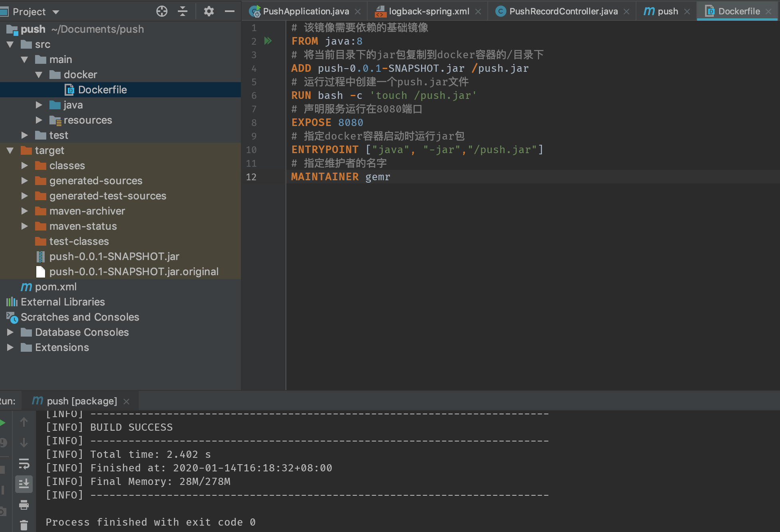Click the up arrow in Run panel

24,422
